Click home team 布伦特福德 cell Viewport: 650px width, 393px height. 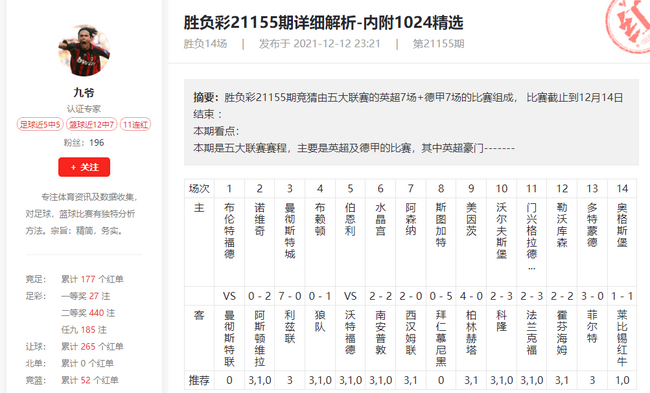click(229, 242)
